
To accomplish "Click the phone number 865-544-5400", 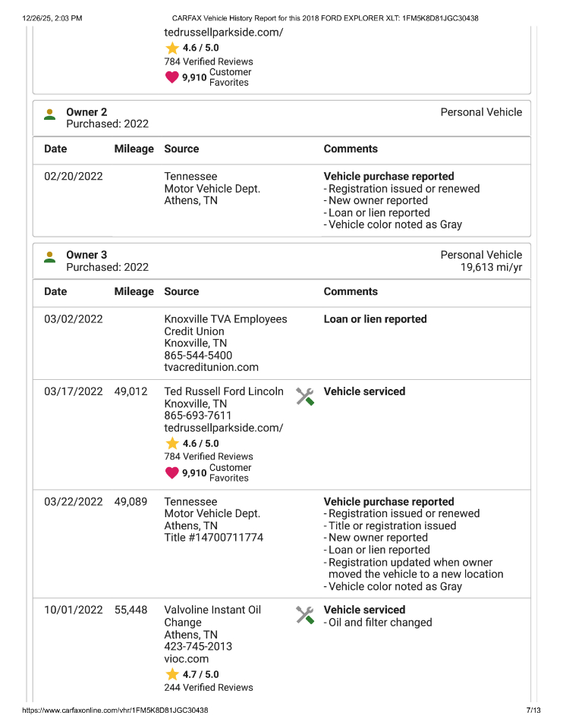I will click(x=198, y=356).
